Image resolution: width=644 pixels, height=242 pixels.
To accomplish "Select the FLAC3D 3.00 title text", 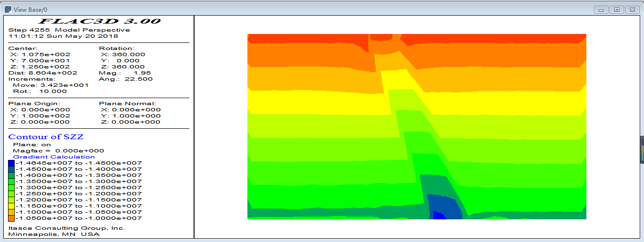I will [99, 21].
